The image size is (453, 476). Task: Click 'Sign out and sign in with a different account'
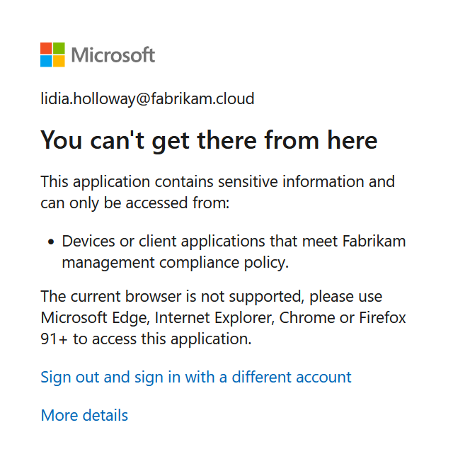pos(196,377)
